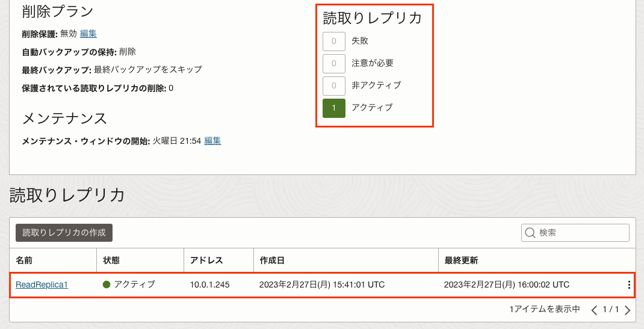
Task: Sort by the 作成日 column header
Action: [272, 260]
